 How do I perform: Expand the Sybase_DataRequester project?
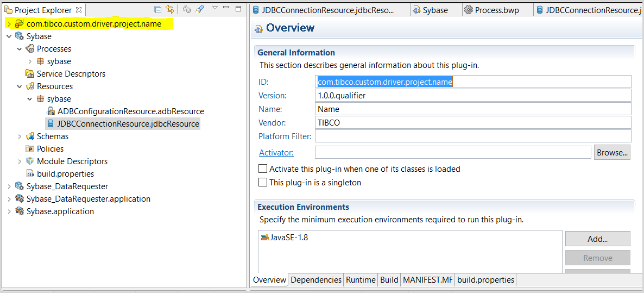pos(9,186)
